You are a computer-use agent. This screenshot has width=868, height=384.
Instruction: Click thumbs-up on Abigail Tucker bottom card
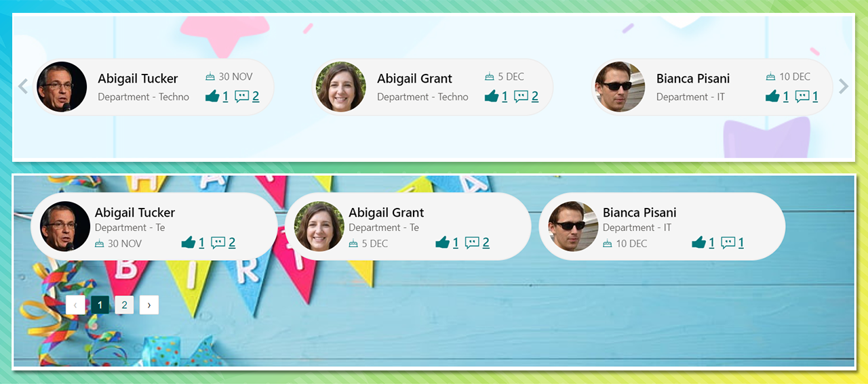(x=189, y=242)
